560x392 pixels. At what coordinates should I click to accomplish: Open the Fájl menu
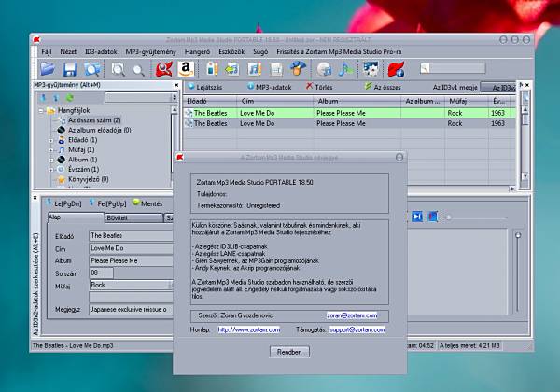pos(47,51)
